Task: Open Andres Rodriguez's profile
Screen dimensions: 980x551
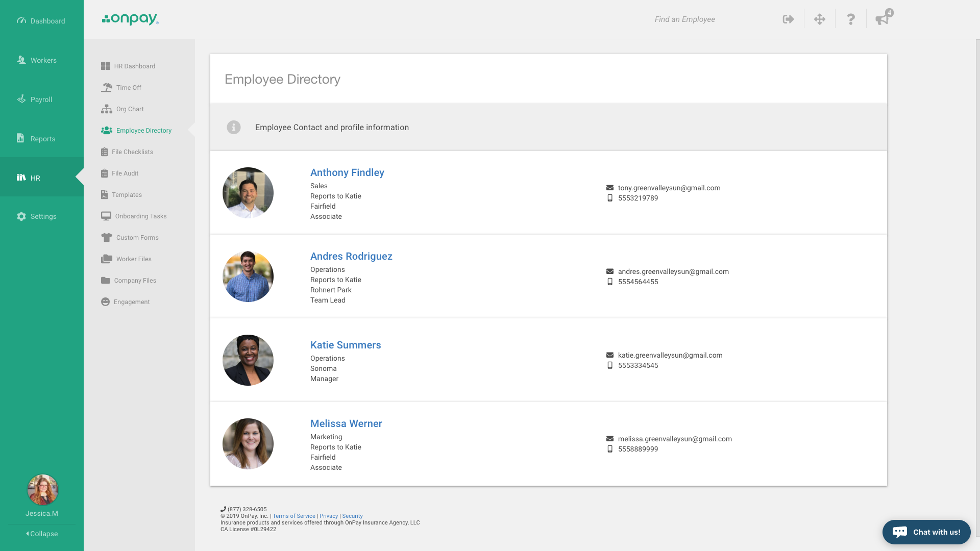Action: click(351, 256)
